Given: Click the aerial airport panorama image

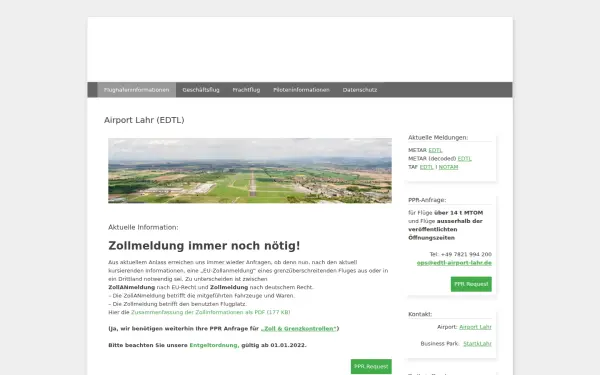Looking at the screenshot, I should [250, 171].
